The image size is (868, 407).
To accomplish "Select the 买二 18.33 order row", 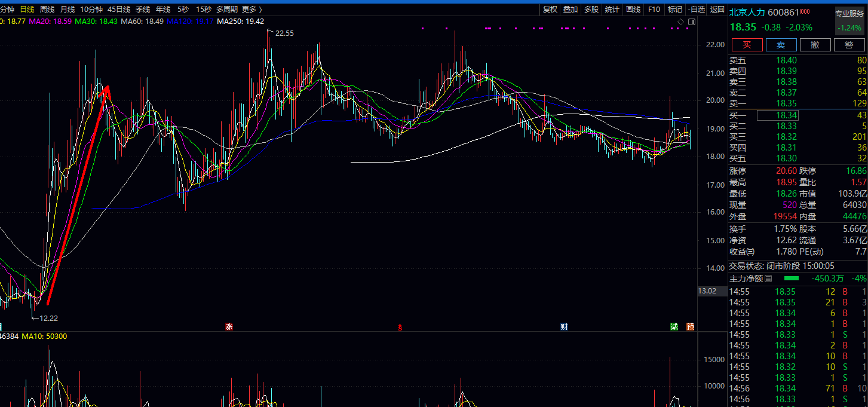I will coord(798,126).
